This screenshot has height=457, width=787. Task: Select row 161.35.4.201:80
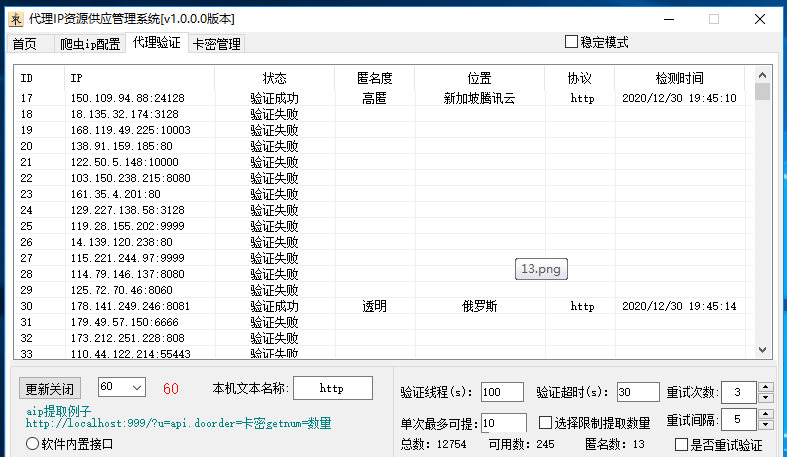(x=384, y=194)
